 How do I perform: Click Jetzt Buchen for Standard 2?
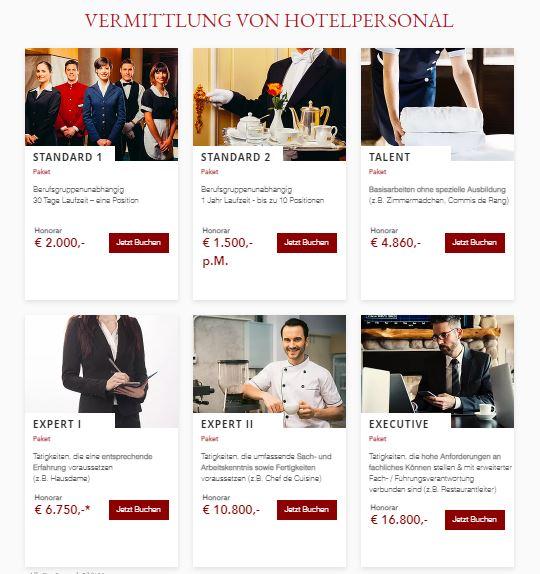tap(307, 243)
